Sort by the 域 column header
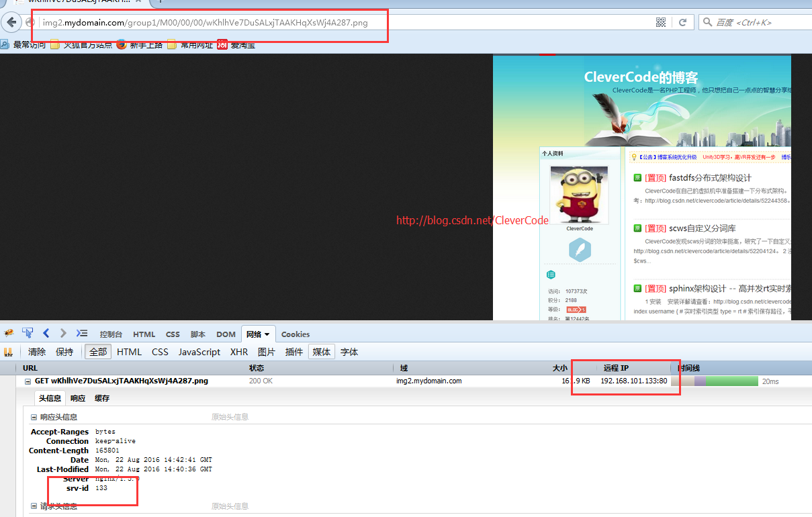812x517 pixels. coord(471,368)
